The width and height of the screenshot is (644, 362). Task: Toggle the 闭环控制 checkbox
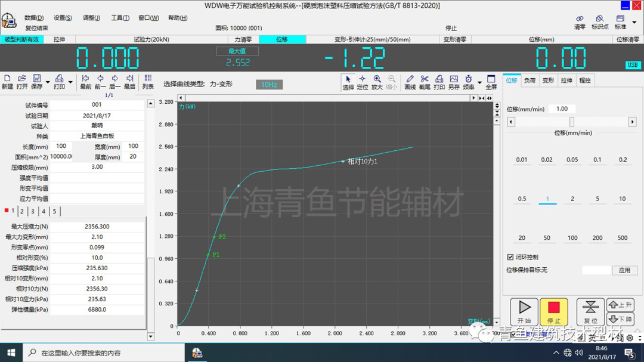510,257
